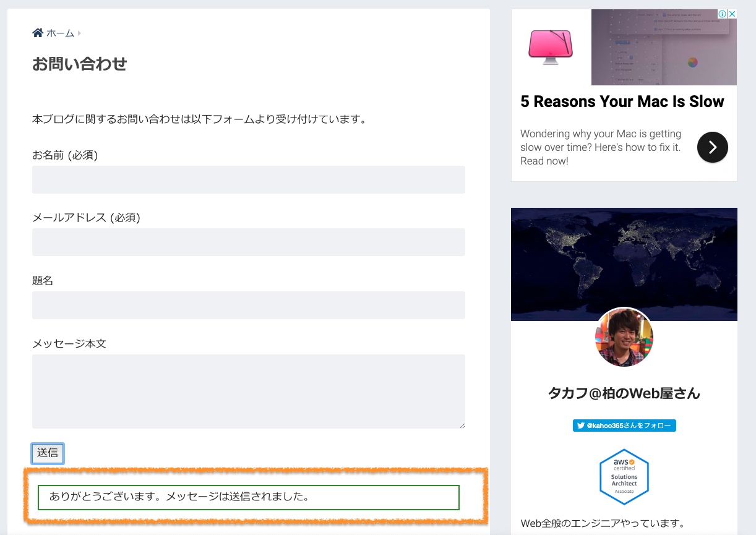Open the ホーム breadcrumb link

click(x=60, y=33)
